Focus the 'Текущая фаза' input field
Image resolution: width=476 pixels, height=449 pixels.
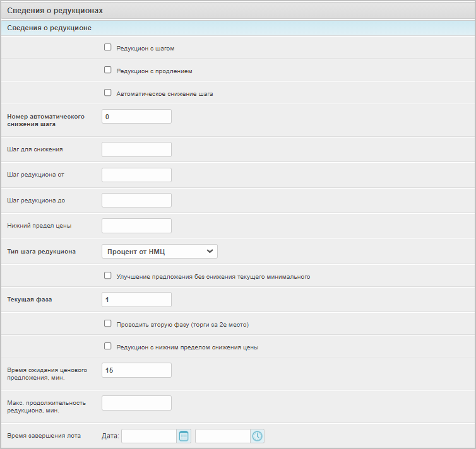[136, 300]
